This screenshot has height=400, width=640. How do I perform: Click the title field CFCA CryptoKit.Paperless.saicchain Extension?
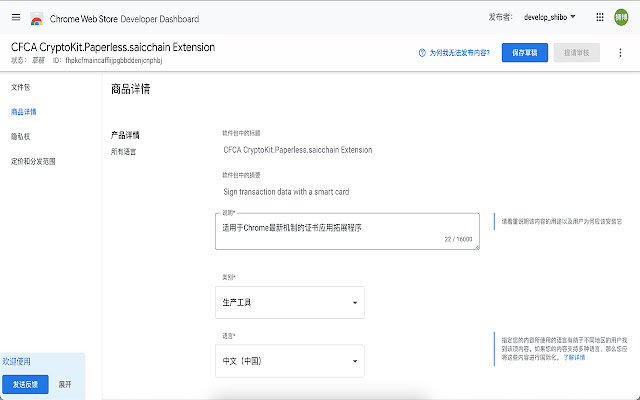[298, 150]
